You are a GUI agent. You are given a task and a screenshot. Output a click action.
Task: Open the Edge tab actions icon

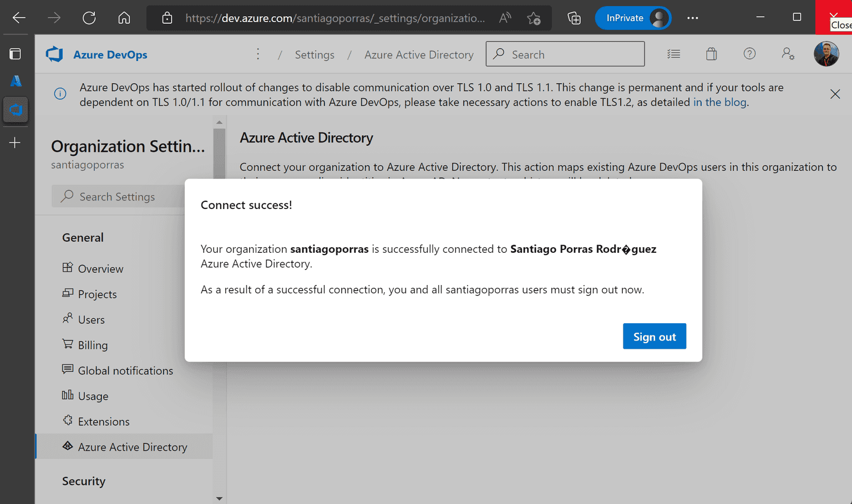coord(15,54)
